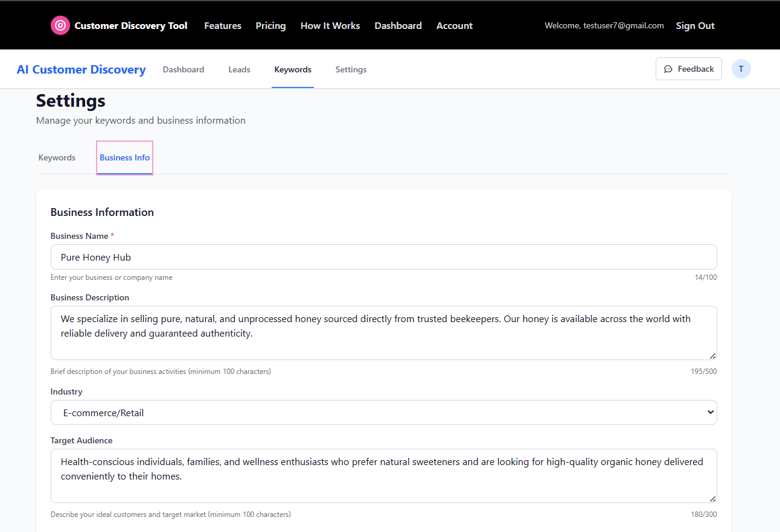Go to Pricing page
The height and width of the screenshot is (532, 780).
pyautogui.click(x=270, y=25)
